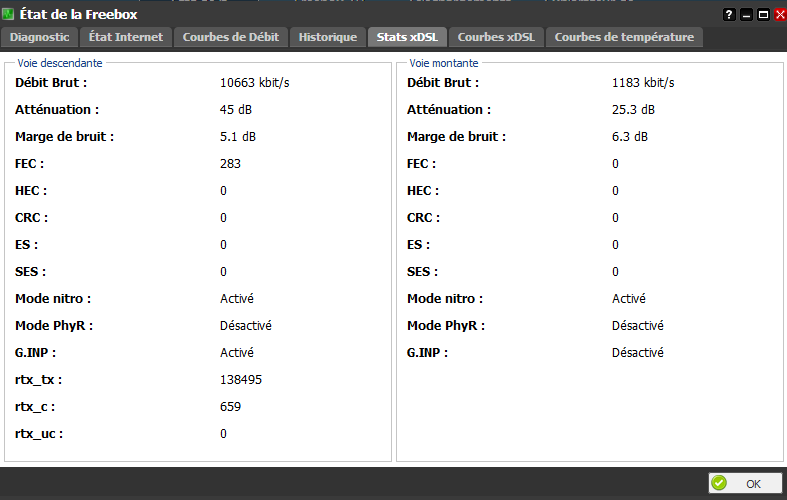Click the green Freebox state window icon
787x500 pixels.
pyautogui.click(x=8, y=14)
